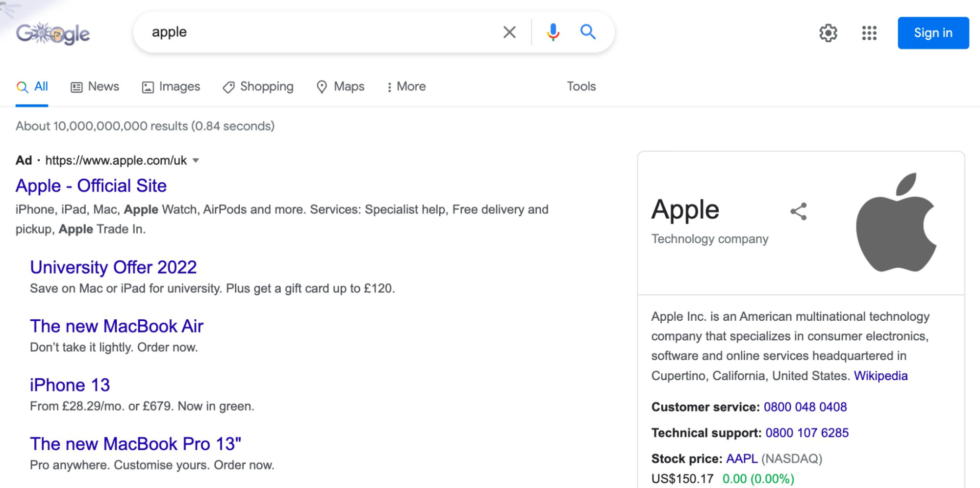Click the Google doodle logo
This screenshot has width=980, height=488.
53,33
